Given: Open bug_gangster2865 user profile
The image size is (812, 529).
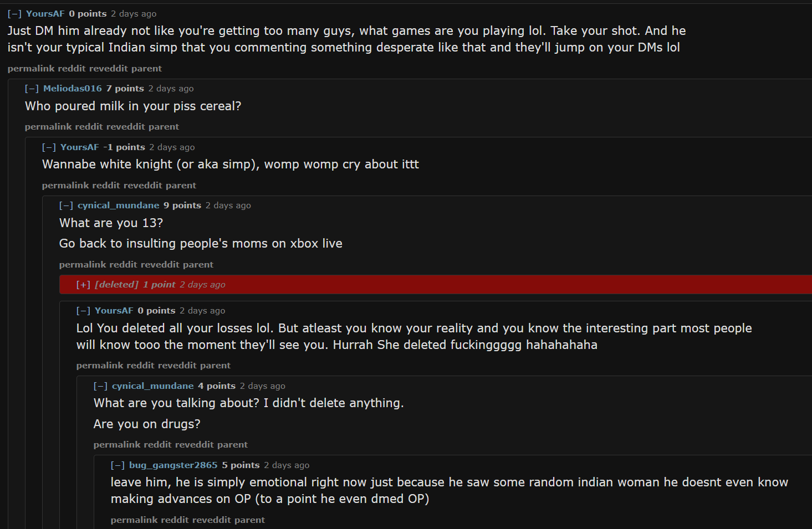Looking at the screenshot, I should (x=173, y=465).
